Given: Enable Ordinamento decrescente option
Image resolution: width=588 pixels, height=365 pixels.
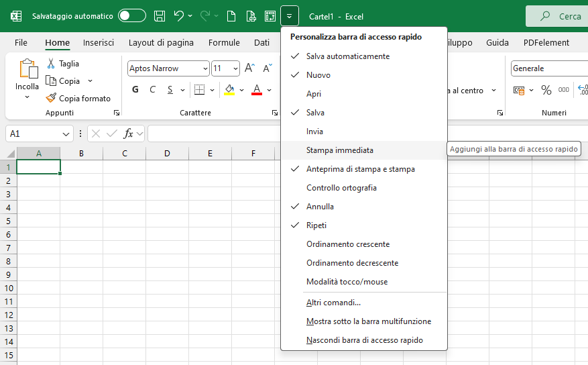Looking at the screenshot, I should coord(364,262).
